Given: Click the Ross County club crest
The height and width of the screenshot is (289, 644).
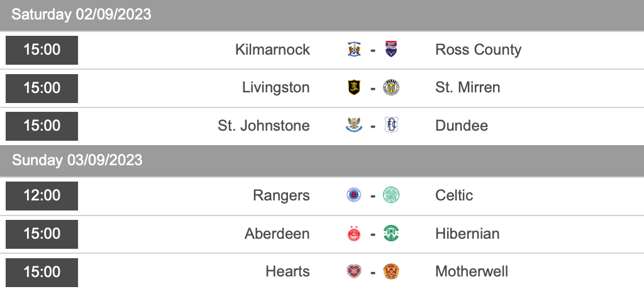Looking at the screenshot, I should [x=392, y=50].
